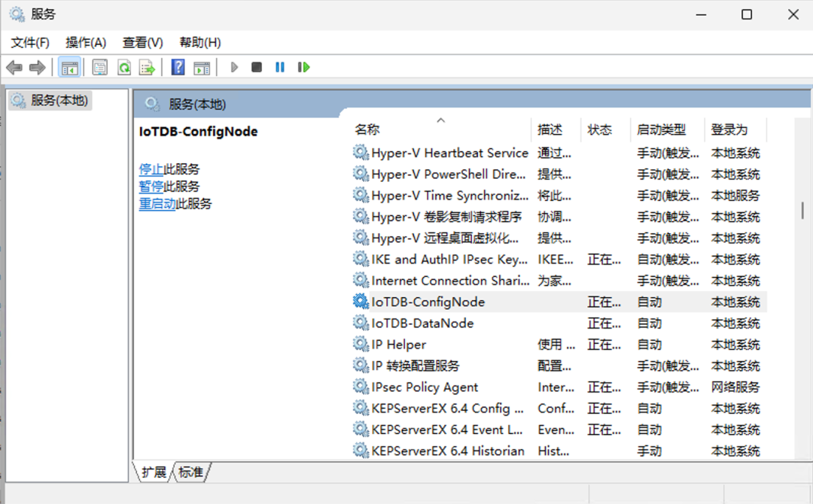
Task: Toggle the action pane toolbar icon
Action: click(x=202, y=68)
